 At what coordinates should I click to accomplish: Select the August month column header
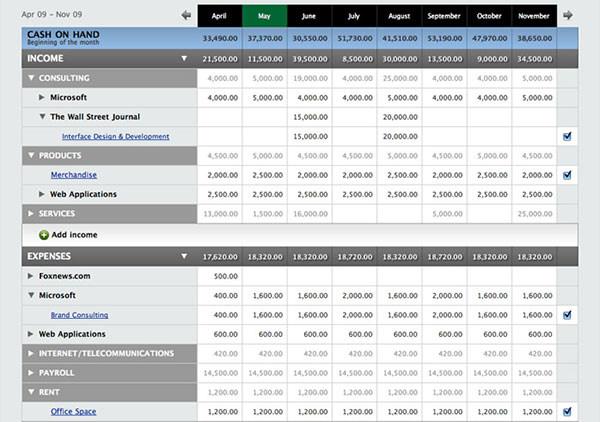(400, 17)
